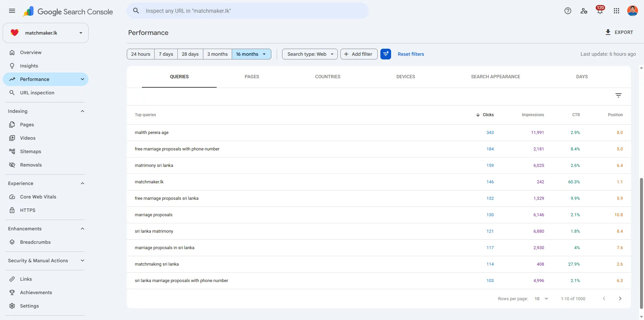
Task: Go to next page of results
Action: point(620,299)
